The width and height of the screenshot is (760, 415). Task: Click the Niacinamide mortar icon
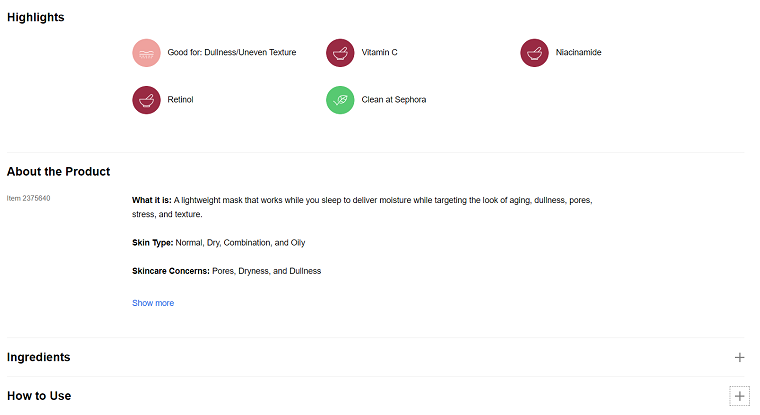[534, 52]
